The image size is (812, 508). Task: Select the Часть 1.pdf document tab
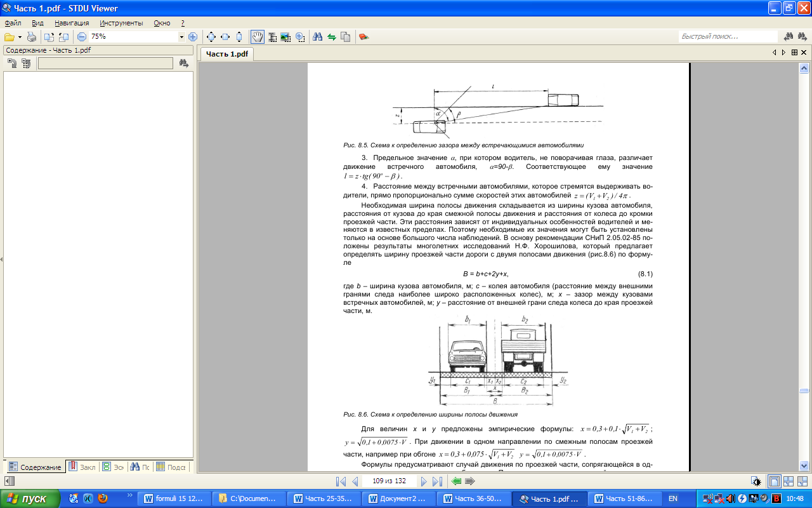[x=226, y=54]
